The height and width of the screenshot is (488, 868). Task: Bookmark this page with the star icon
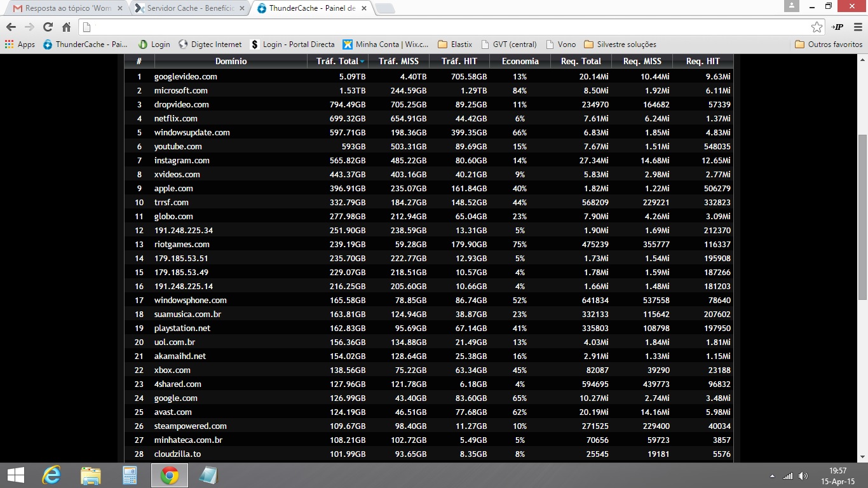pyautogui.click(x=817, y=27)
